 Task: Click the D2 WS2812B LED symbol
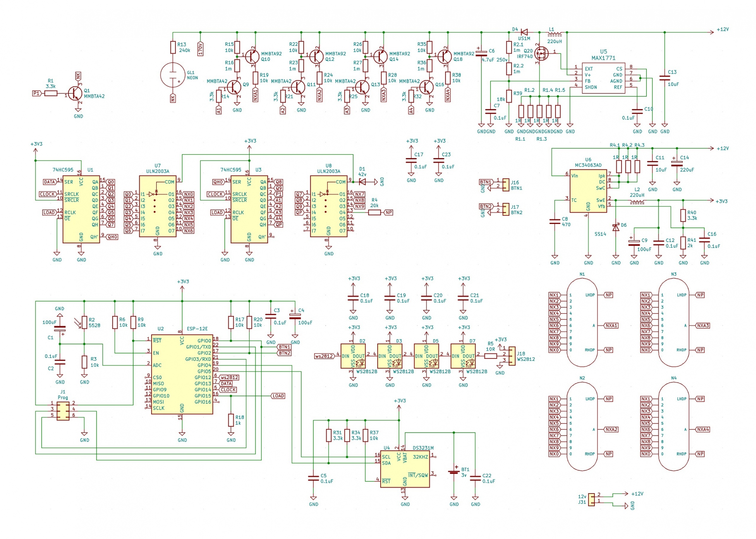(x=353, y=356)
